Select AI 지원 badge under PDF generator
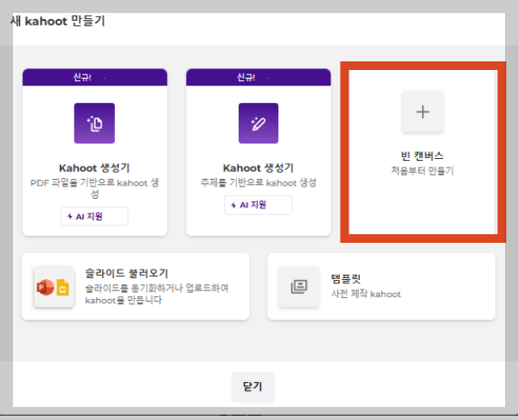The width and height of the screenshot is (518, 420). point(94,216)
